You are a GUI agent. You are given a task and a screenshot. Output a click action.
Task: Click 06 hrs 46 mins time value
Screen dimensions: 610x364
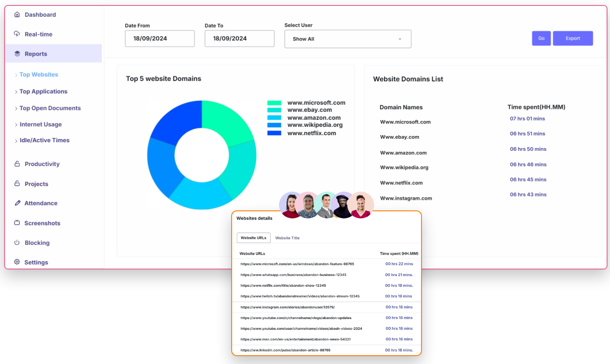click(x=528, y=164)
